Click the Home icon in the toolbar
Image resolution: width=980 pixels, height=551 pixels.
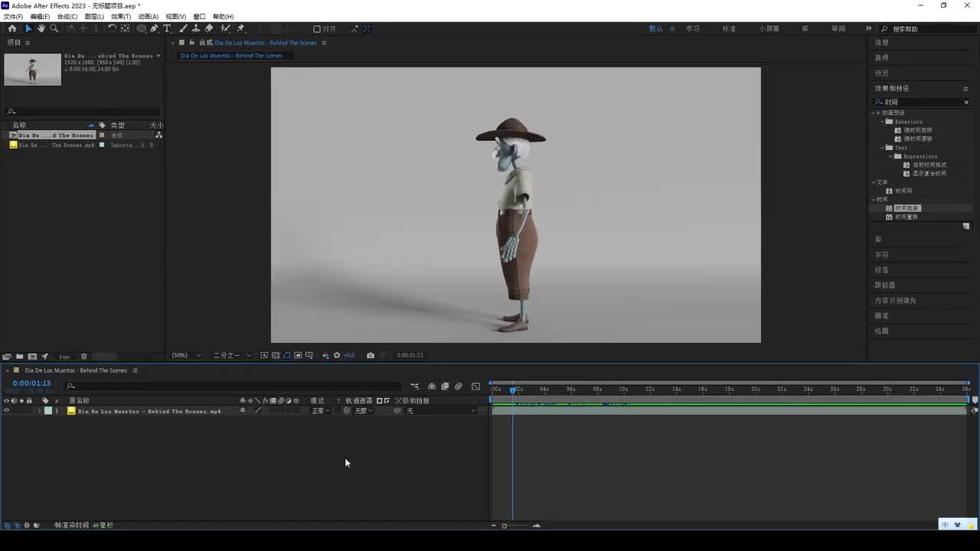click(x=12, y=28)
